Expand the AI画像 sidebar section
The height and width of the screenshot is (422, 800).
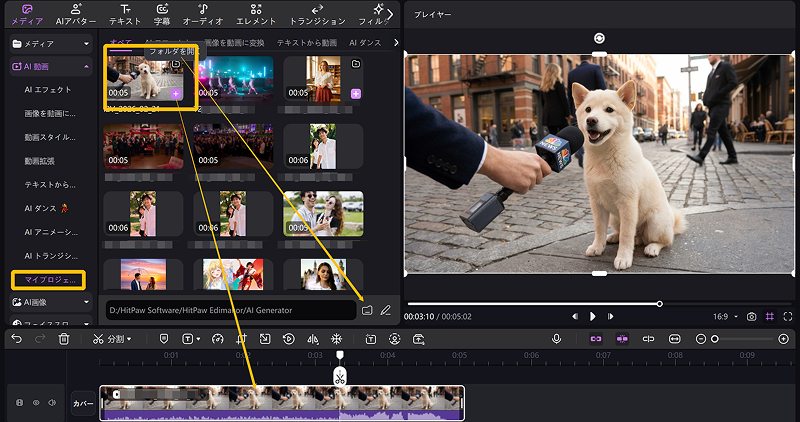click(x=86, y=302)
